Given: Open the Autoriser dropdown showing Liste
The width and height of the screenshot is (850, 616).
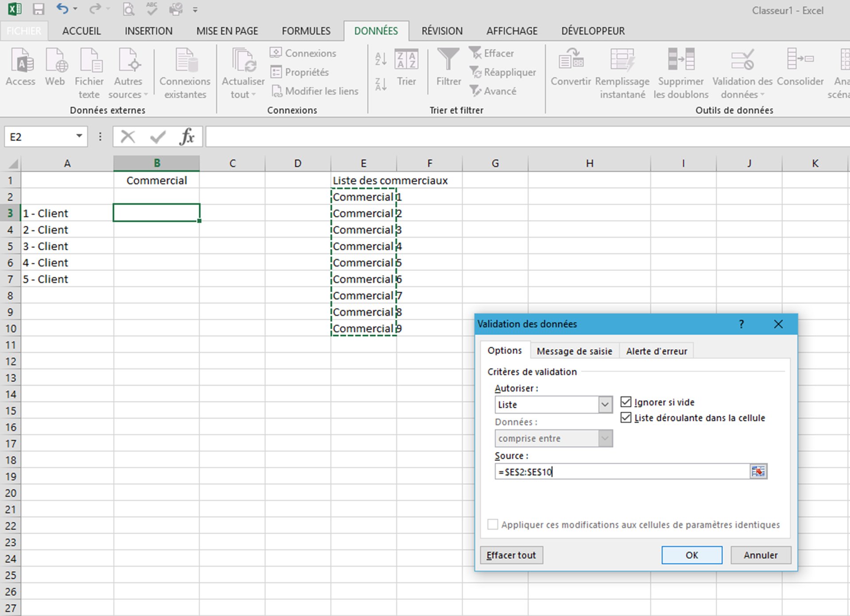Looking at the screenshot, I should pos(605,405).
